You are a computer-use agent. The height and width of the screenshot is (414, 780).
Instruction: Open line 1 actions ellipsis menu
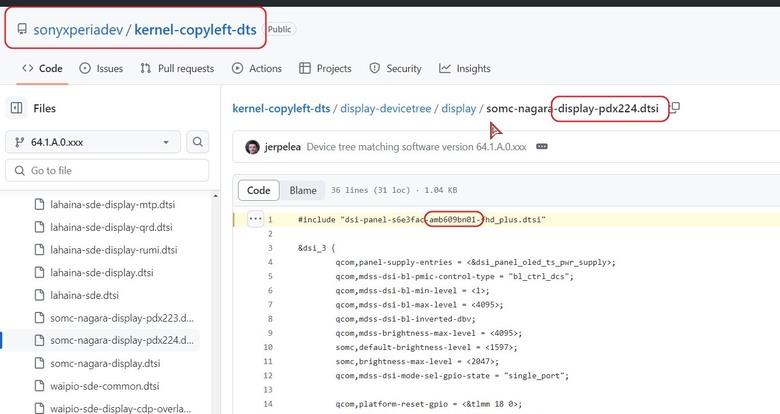coord(255,219)
